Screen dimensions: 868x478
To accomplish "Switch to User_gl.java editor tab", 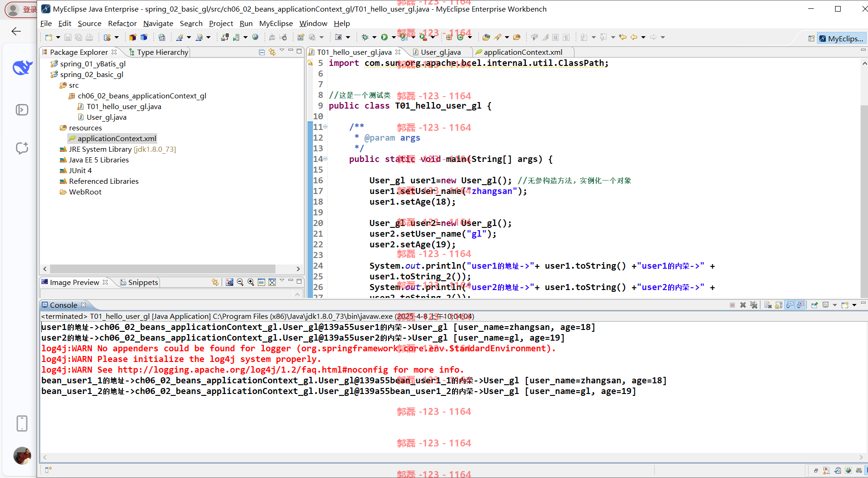I will pos(440,52).
